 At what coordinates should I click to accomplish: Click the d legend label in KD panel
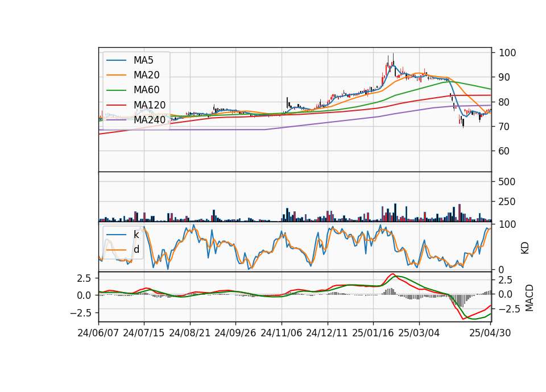136,249
